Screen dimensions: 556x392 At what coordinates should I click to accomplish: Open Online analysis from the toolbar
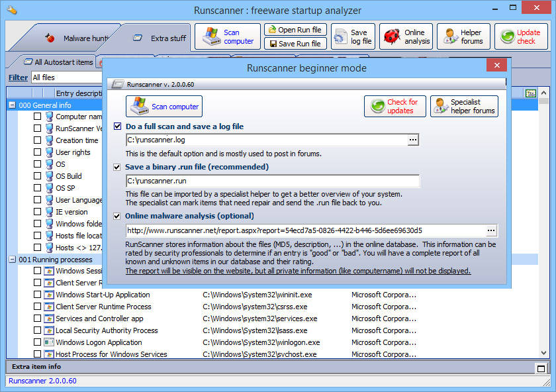pos(406,36)
